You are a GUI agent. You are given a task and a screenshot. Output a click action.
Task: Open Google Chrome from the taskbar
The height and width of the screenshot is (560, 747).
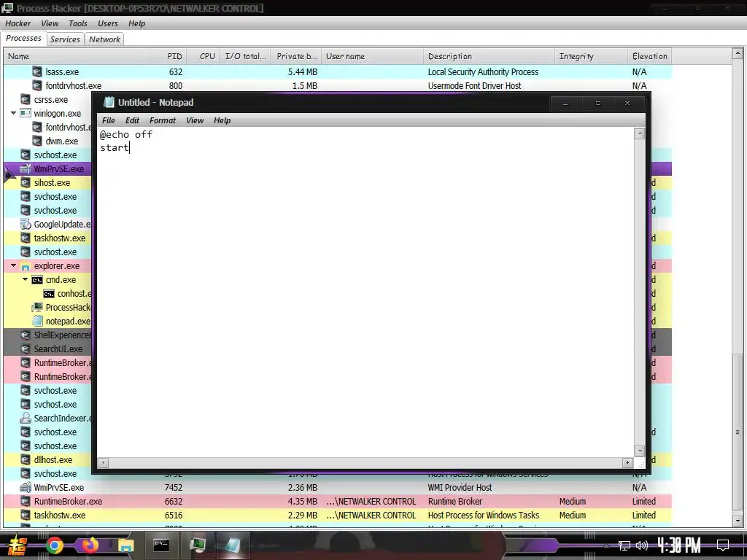click(x=54, y=545)
